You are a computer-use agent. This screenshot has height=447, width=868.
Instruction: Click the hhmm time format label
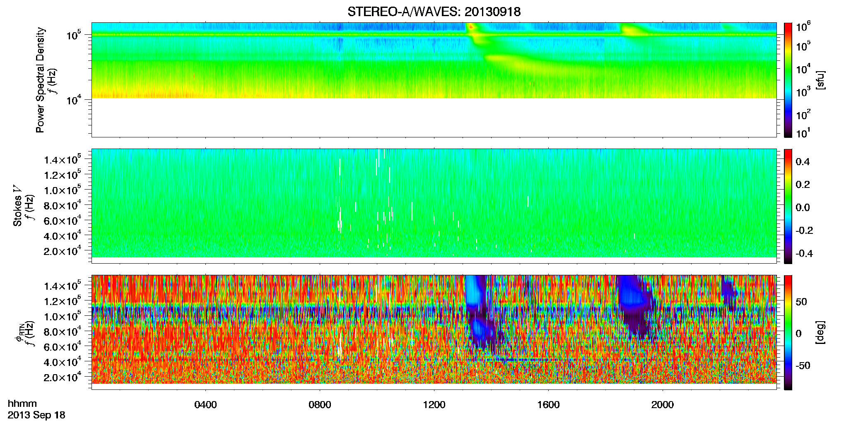coord(22,404)
